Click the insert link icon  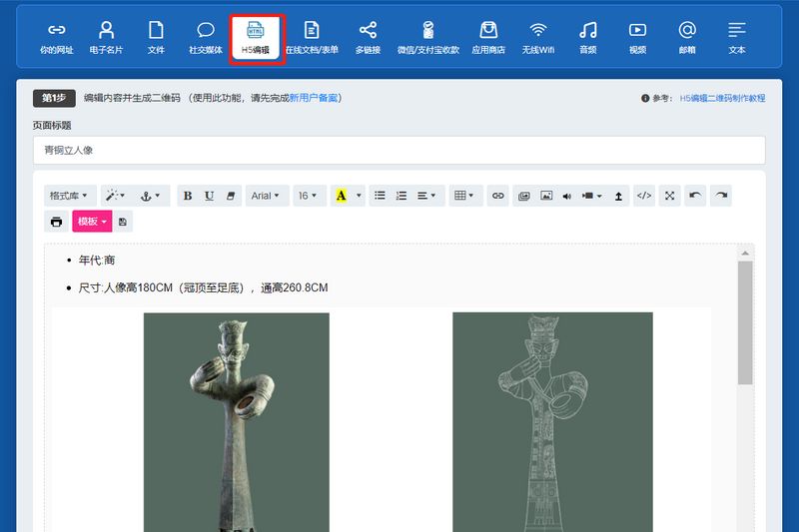(x=497, y=196)
